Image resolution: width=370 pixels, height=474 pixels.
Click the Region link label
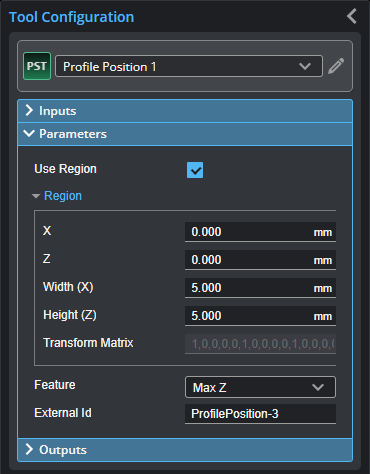63,196
